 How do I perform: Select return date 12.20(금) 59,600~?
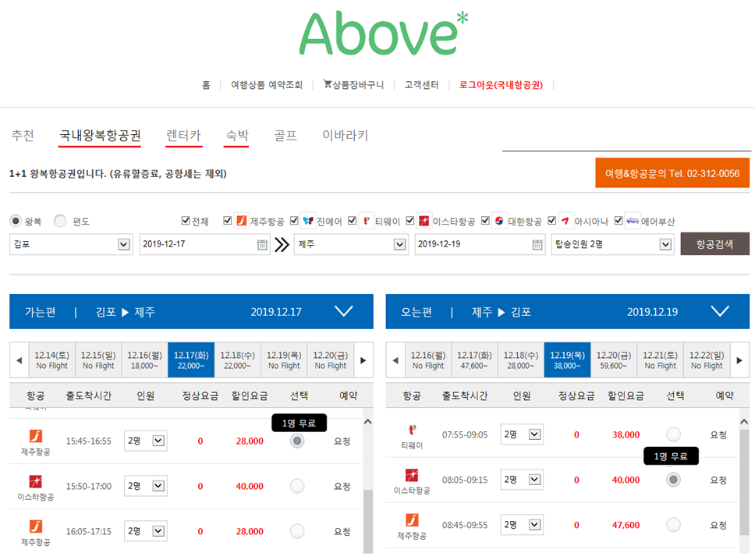[613, 360]
